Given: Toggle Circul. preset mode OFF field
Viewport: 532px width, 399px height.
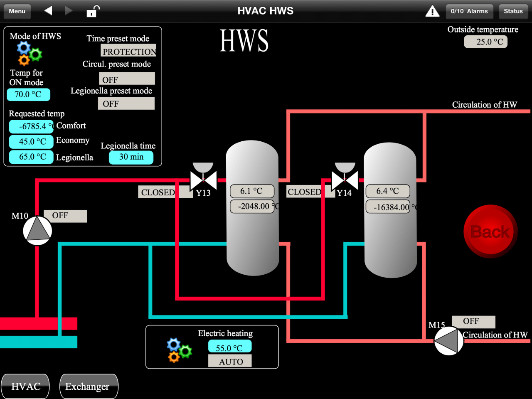Looking at the screenshot, I should (x=127, y=79).
